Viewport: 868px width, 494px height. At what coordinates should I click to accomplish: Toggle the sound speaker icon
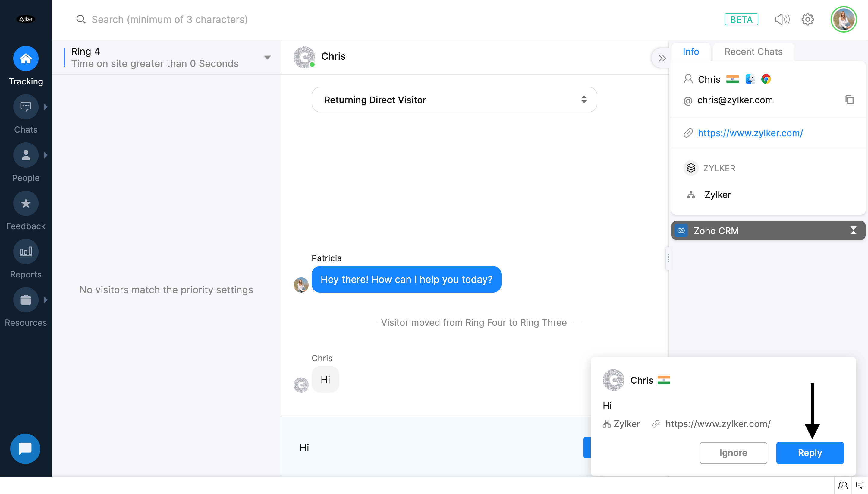[782, 19]
